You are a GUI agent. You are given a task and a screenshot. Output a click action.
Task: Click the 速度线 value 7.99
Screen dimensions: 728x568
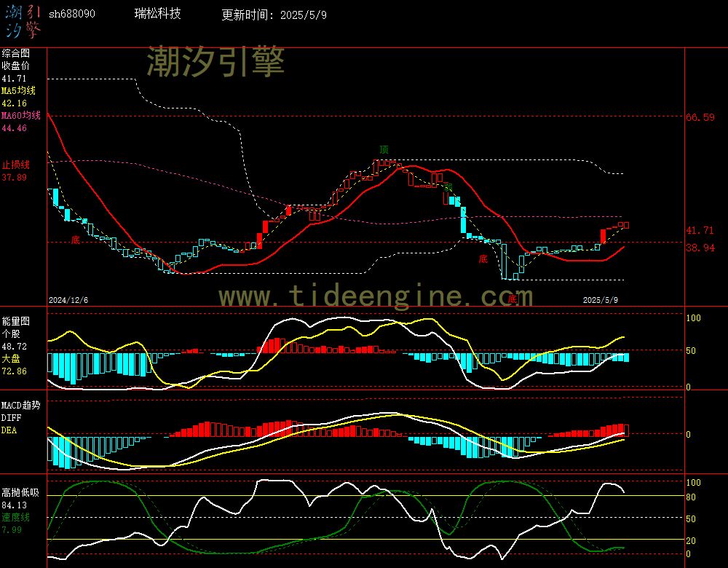click(11, 530)
